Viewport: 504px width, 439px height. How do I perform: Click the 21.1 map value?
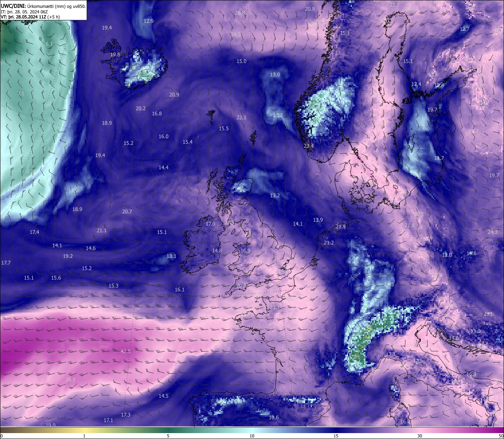[102, 230]
